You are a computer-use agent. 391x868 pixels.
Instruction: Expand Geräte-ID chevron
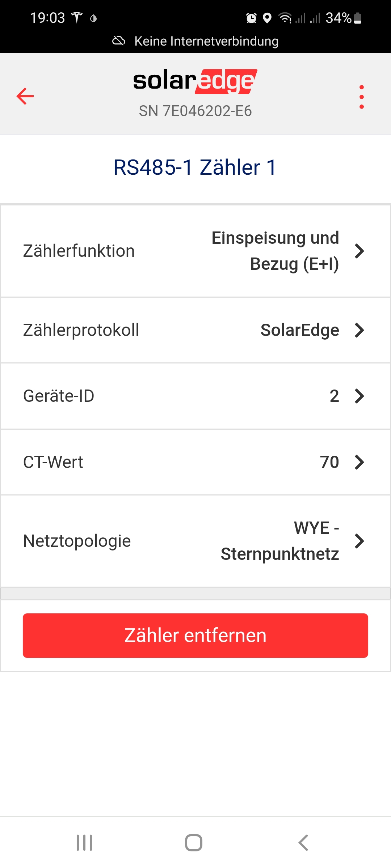point(359,396)
